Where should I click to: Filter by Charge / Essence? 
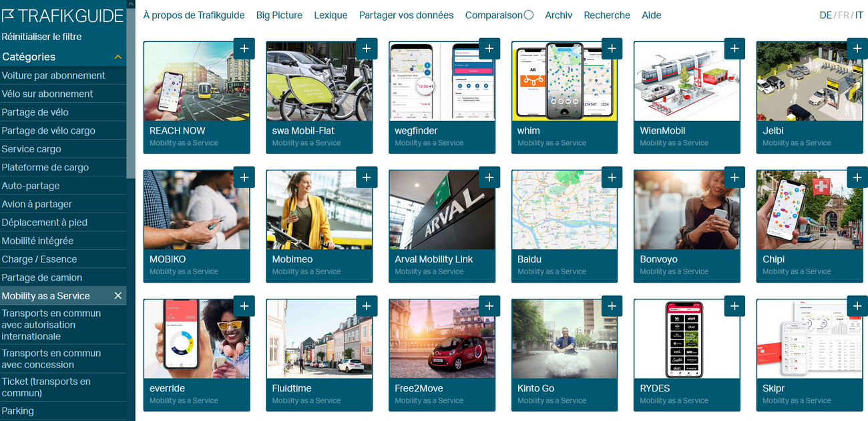click(63, 259)
